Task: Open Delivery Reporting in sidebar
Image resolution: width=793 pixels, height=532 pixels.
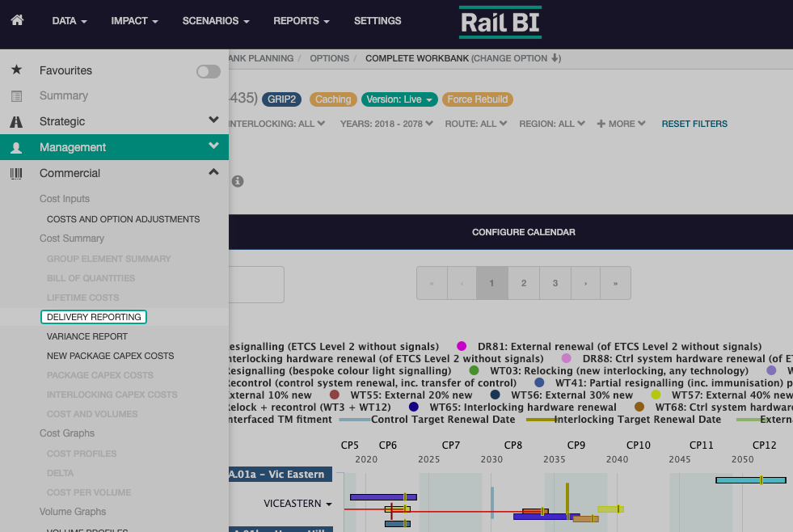Action: tap(94, 317)
